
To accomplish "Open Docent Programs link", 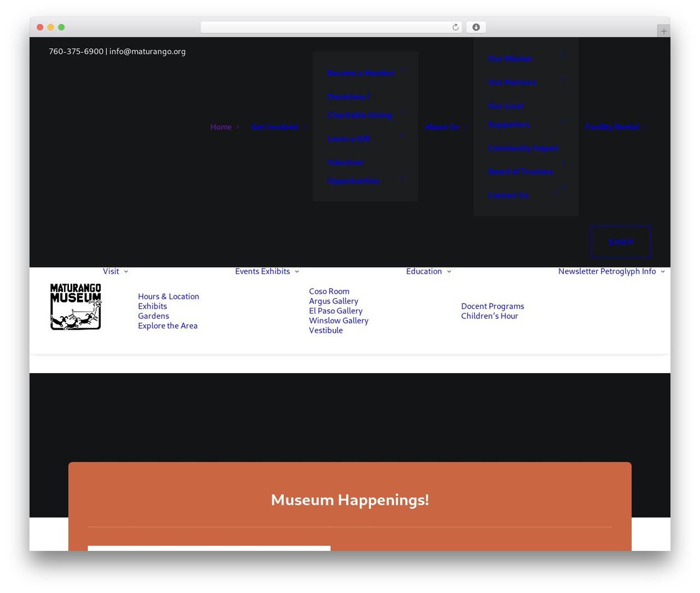I will pyautogui.click(x=493, y=306).
